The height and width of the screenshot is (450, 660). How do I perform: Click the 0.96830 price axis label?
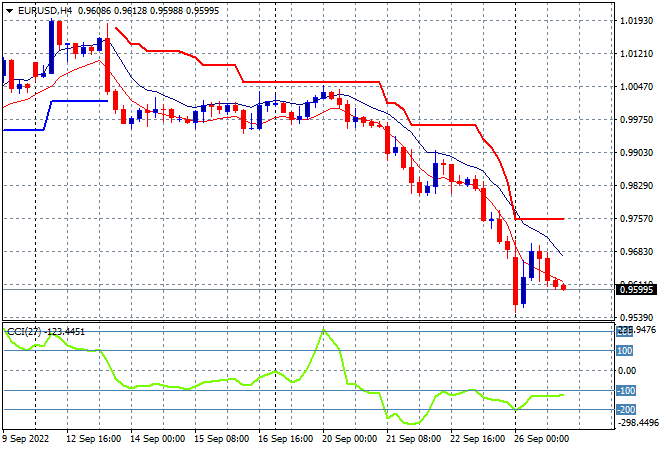(636, 251)
